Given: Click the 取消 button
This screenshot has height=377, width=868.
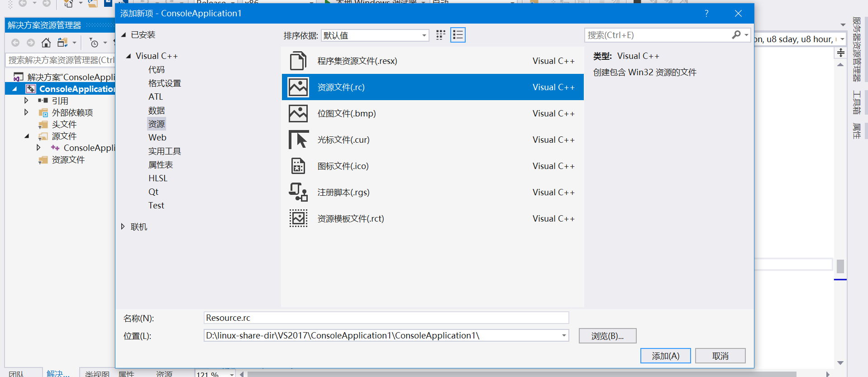Looking at the screenshot, I should [720, 356].
